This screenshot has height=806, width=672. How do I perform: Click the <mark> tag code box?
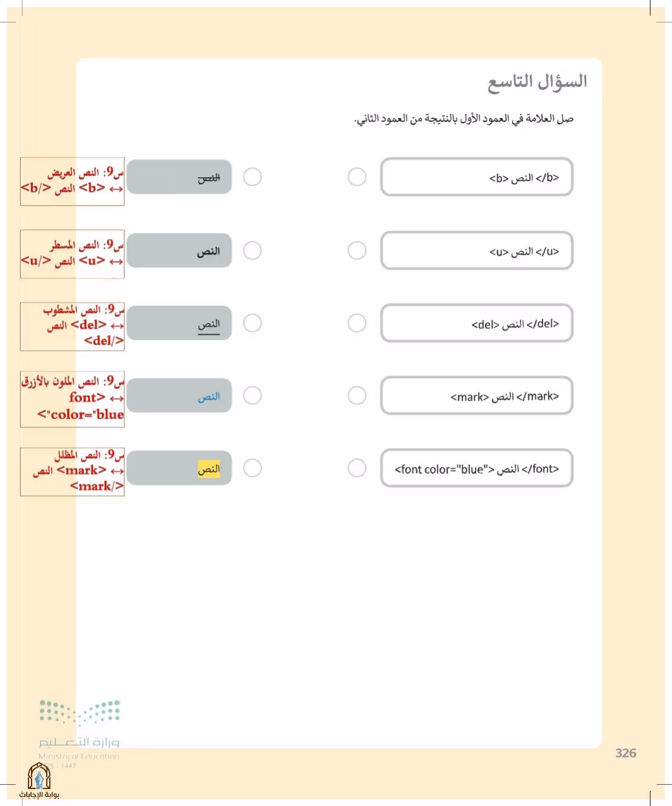pos(477,396)
